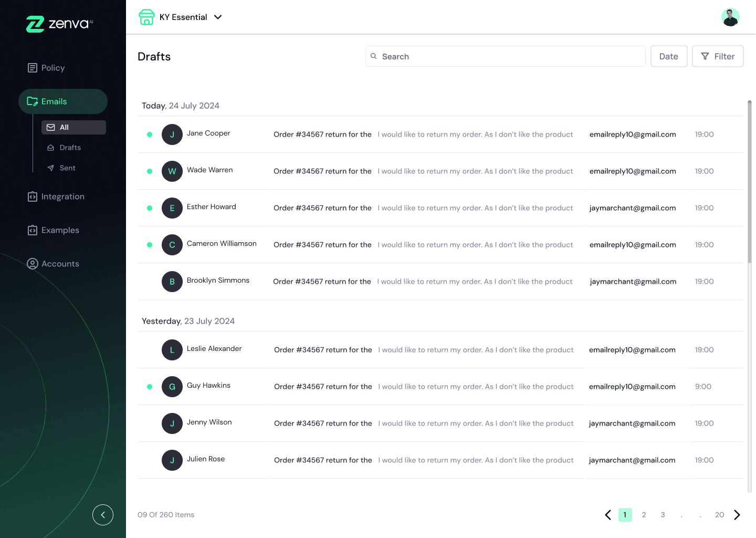Click the search magnifier icon

click(x=374, y=56)
